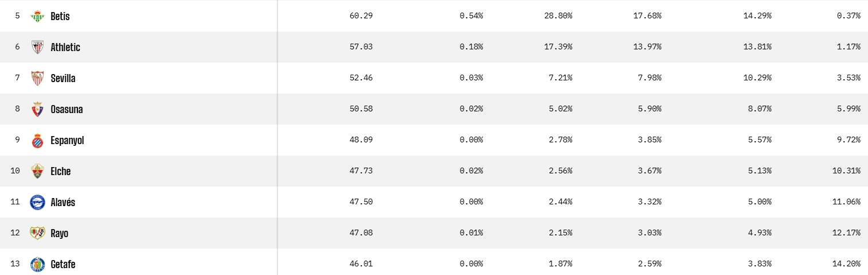Select the Osasuna team name
Viewport: 868px width, 275px height.
pyautogui.click(x=67, y=109)
